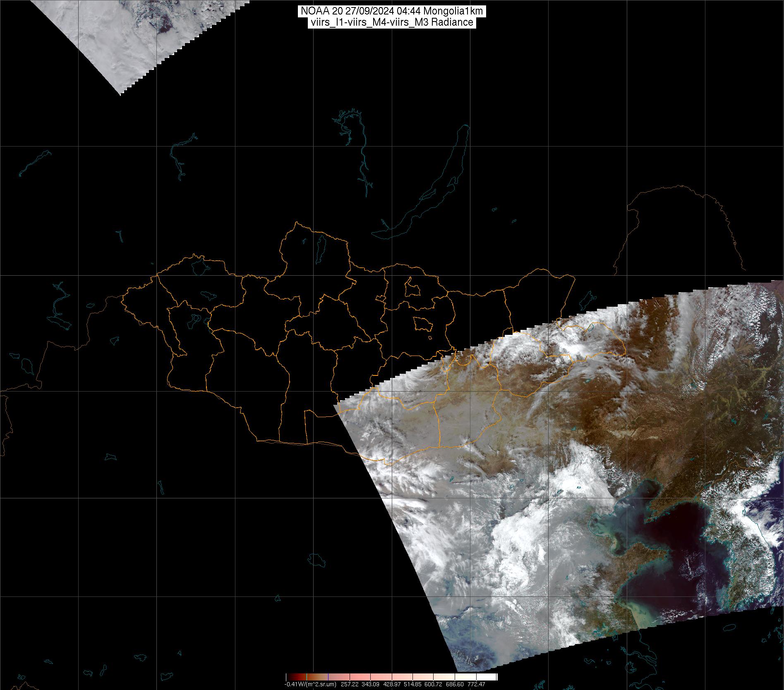Click the '514.85' colorbar value
784x690 pixels.
tap(412, 685)
